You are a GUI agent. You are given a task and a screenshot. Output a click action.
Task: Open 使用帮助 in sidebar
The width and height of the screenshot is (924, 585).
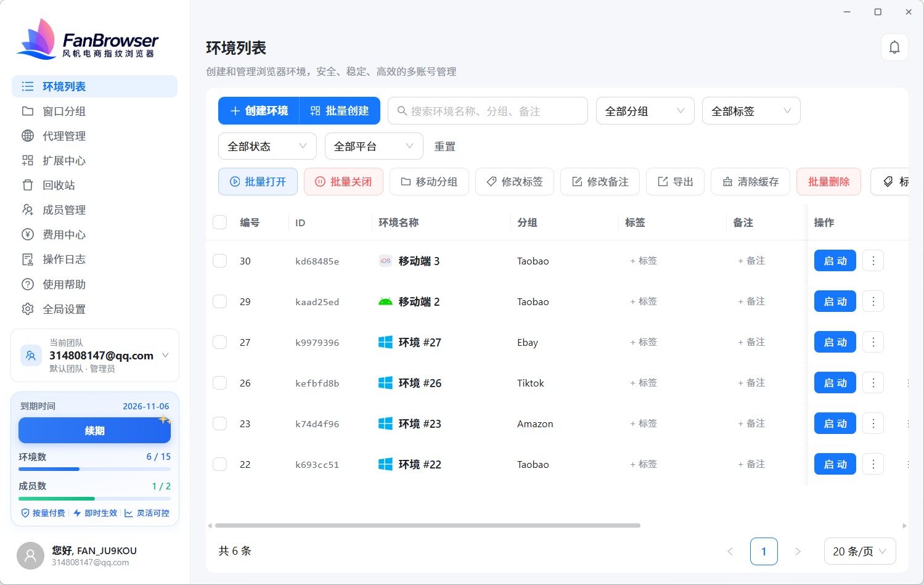[94, 284]
